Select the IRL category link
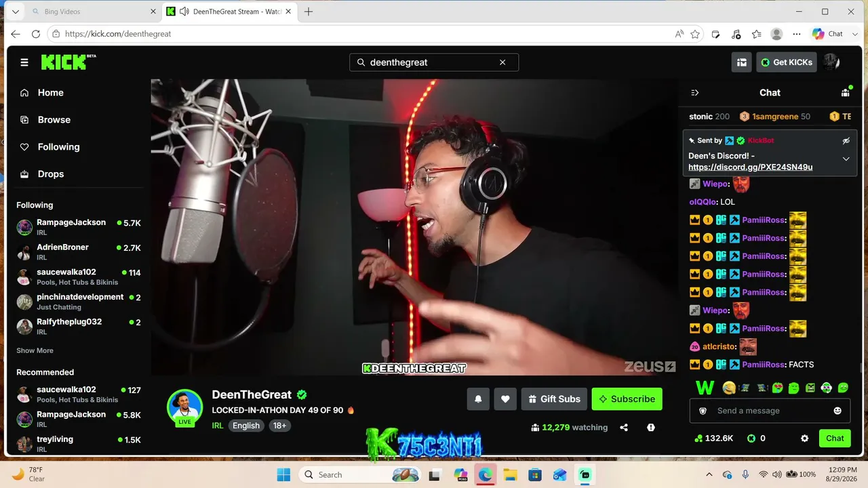868x488 pixels. (218, 426)
